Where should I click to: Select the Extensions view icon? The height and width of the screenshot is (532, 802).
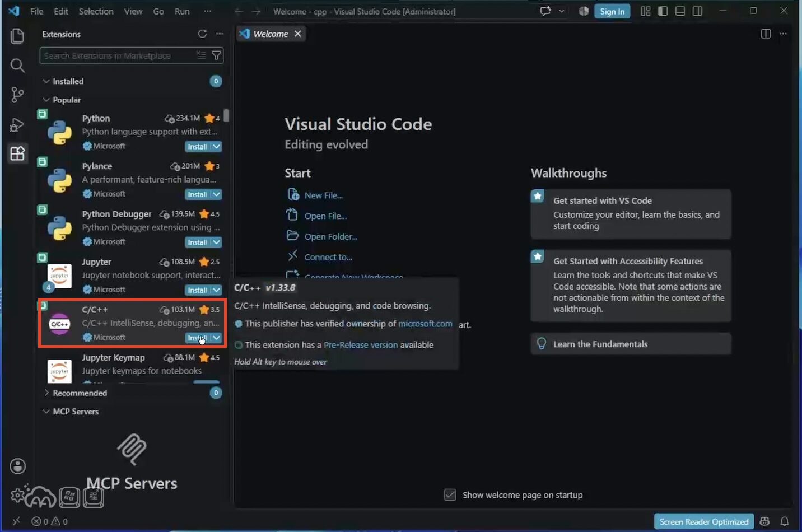tap(17, 153)
